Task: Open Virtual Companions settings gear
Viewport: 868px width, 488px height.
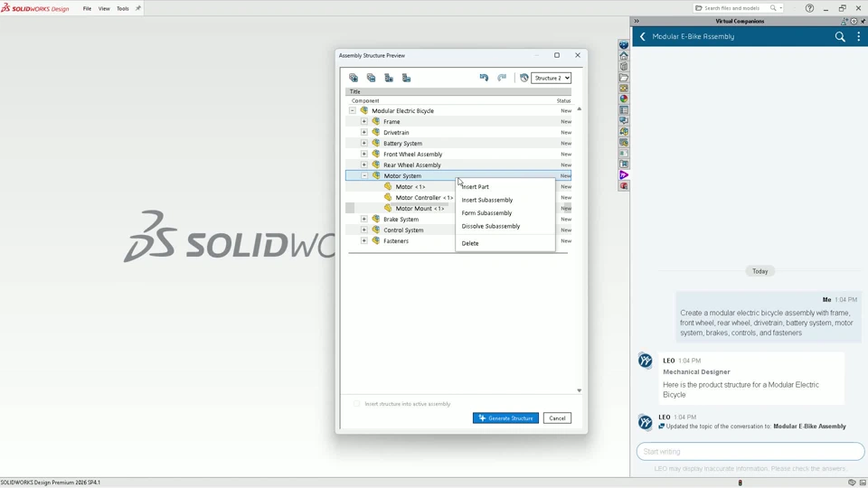Action: click(x=854, y=21)
